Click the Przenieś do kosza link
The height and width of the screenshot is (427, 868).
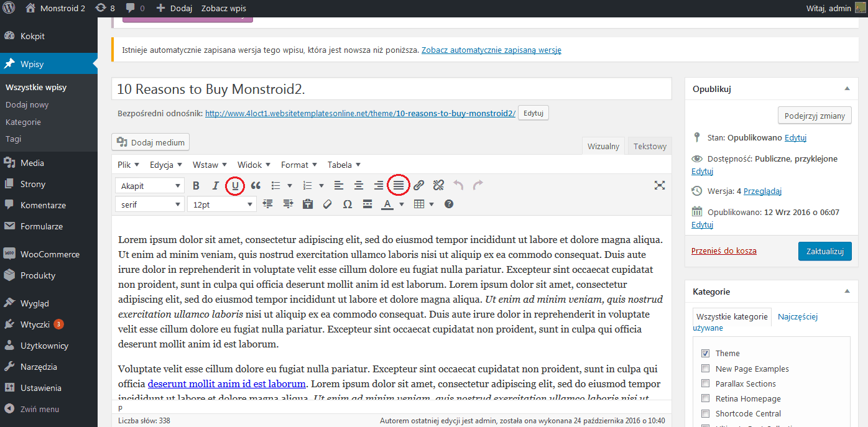724,251
